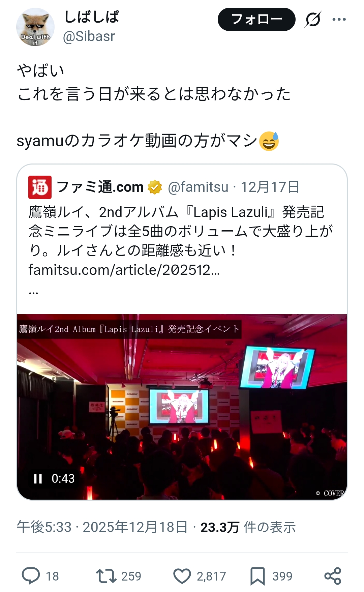Open the @famitsu handle in quoted tweet

point(198,187)
